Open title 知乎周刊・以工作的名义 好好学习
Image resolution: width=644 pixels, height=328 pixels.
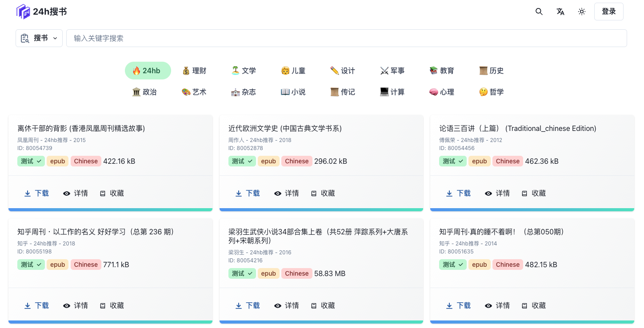(x=96, y=232)
